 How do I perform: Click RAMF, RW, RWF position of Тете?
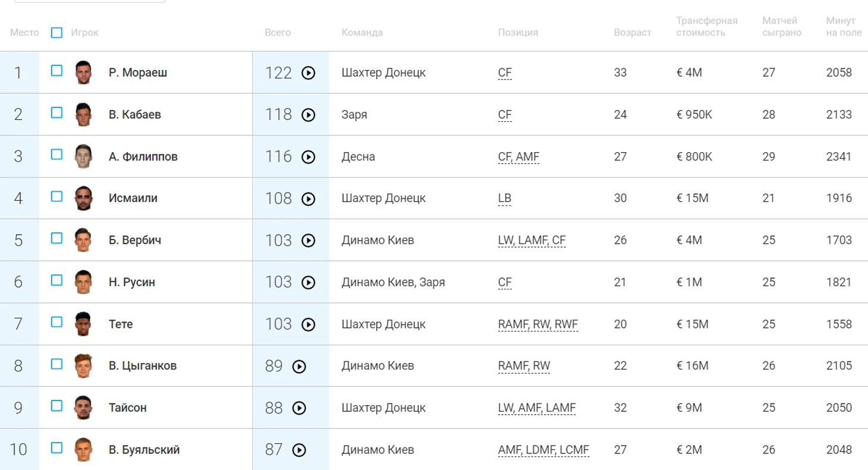(x=538, y=325)
